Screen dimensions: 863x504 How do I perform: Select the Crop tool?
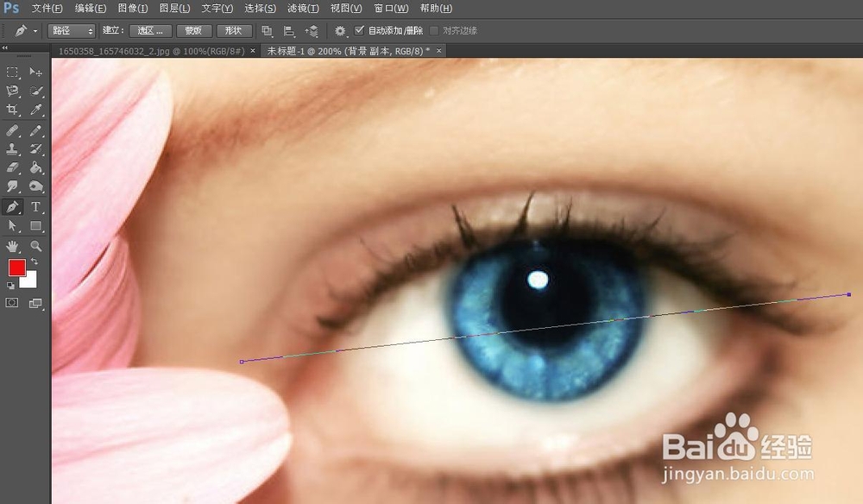(12, 110)
